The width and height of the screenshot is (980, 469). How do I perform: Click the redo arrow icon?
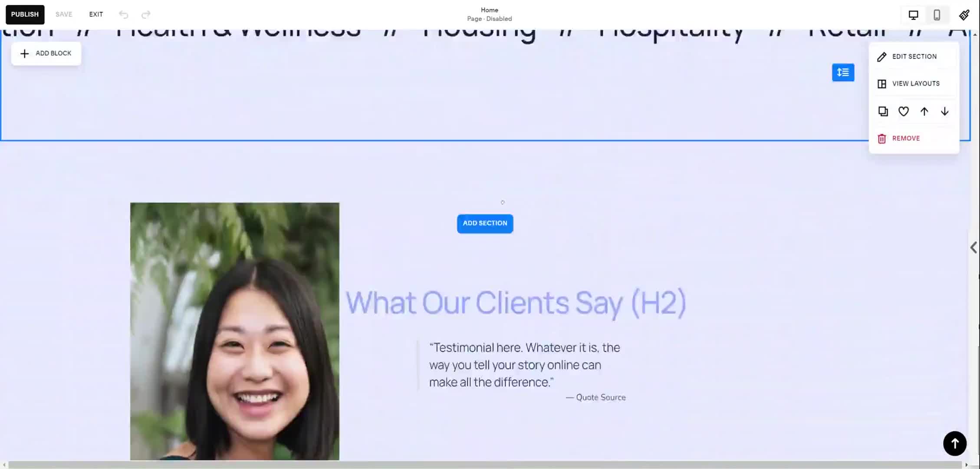[x=146, y=15]
